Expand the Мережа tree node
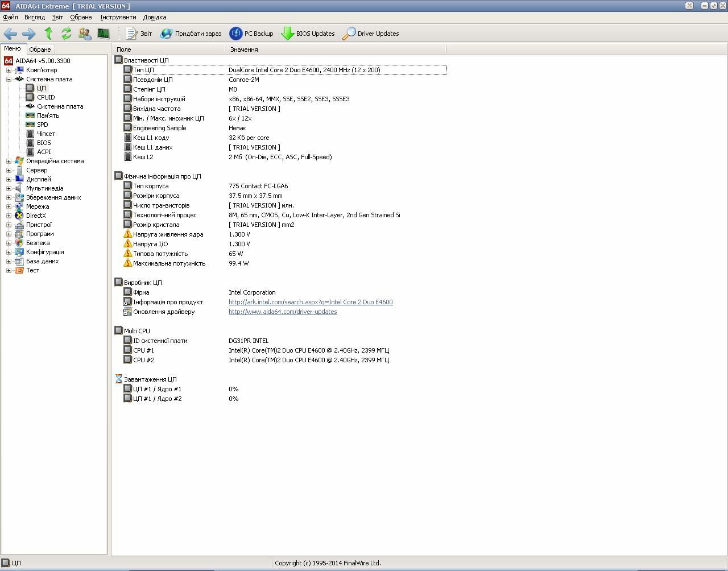 click(x=9, y=206)
